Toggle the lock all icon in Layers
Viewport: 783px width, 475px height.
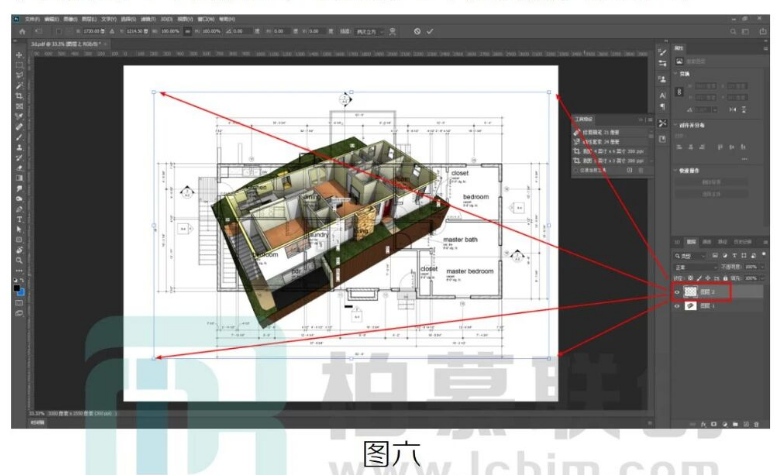tap(725, 278)
